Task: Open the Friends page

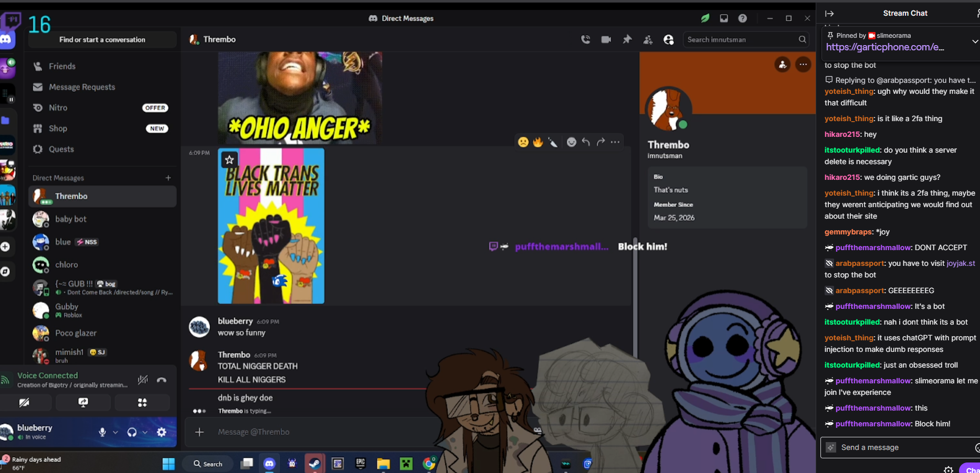Action: (x=62, y=66)
